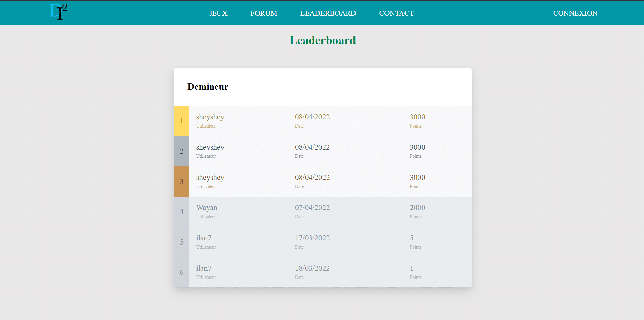
Task: Click the rank 6 badge
Action: coord(182,272)
